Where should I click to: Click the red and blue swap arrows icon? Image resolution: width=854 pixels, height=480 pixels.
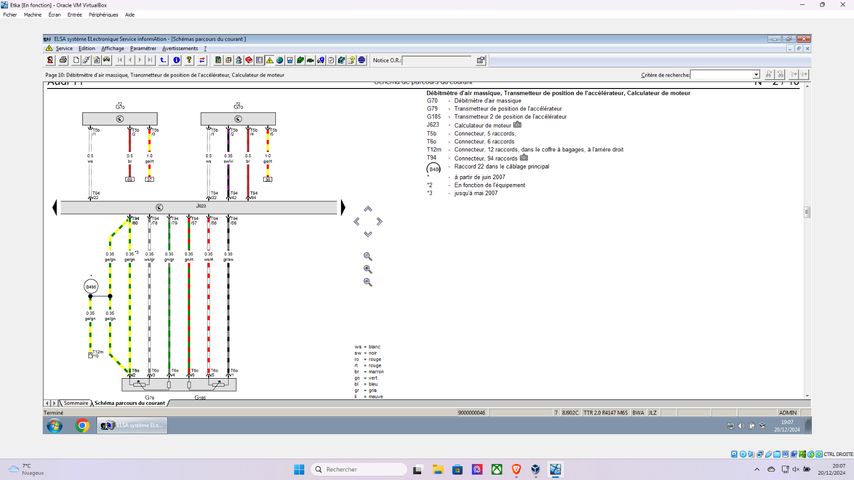click(x=202, y=60)
